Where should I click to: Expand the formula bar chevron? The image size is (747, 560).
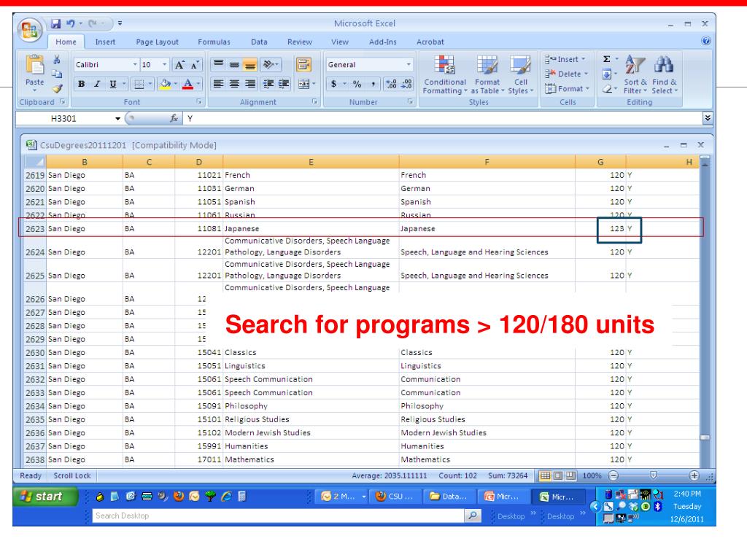(708, 117)
